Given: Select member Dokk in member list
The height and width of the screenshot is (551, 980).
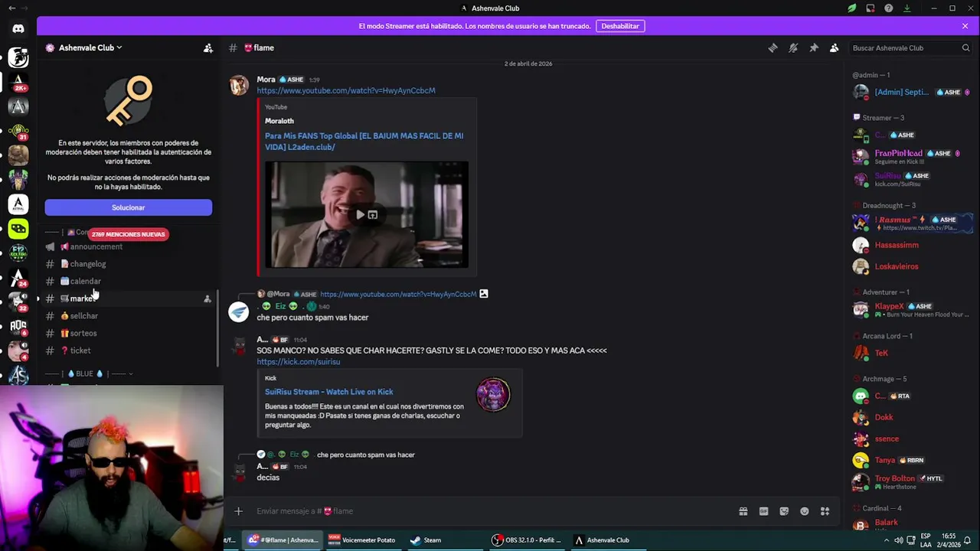Looking at the screenshot, I should click(x=911, y=417).
